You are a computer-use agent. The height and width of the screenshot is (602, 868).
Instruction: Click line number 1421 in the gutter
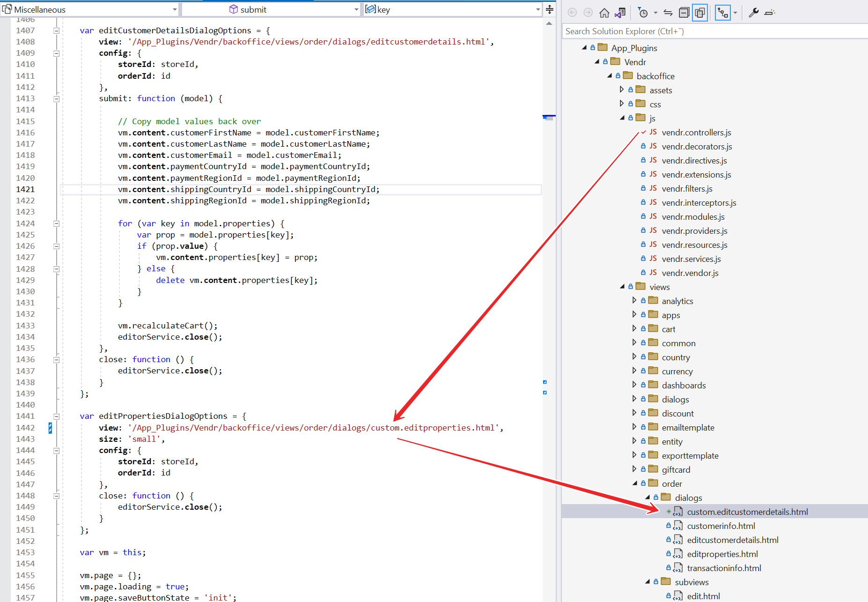pyautogui.click(x=25, y=189)
